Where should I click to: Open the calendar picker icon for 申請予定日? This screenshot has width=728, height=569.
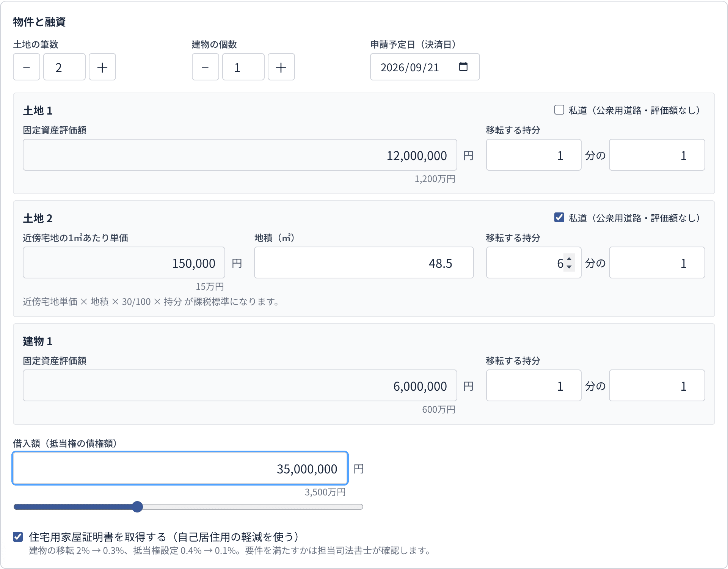pos(463,67)
